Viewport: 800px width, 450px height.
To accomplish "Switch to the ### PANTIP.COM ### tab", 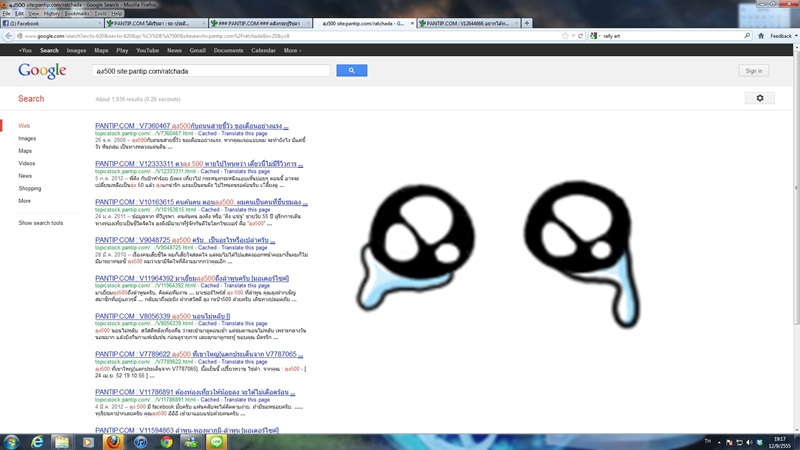I will tap(260, 23).
